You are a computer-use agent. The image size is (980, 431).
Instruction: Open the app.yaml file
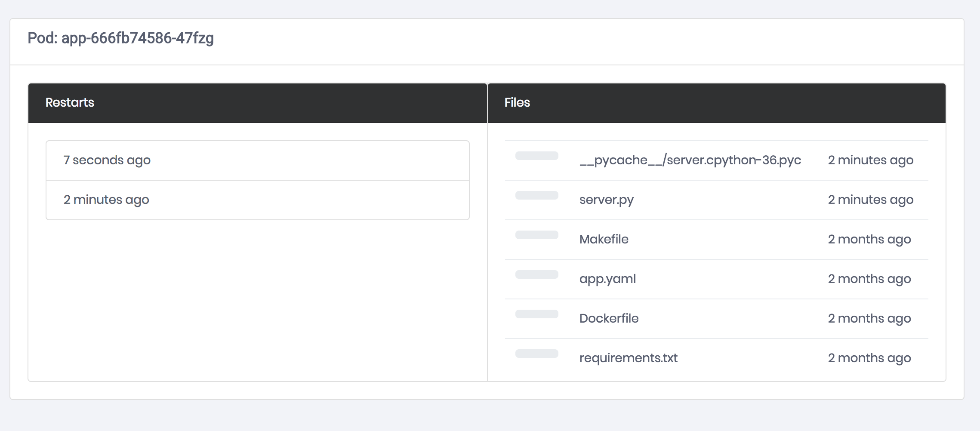(x=607, y=279)
